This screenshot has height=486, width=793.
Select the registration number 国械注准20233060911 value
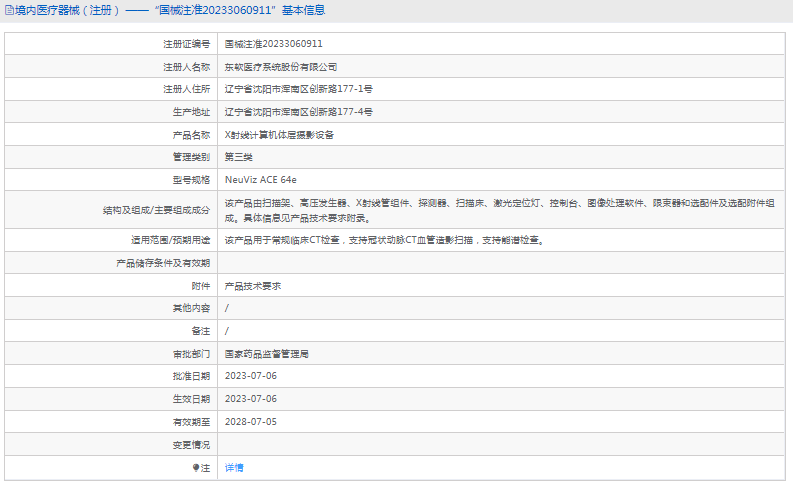pyautogui.click(x=274, y=44)
